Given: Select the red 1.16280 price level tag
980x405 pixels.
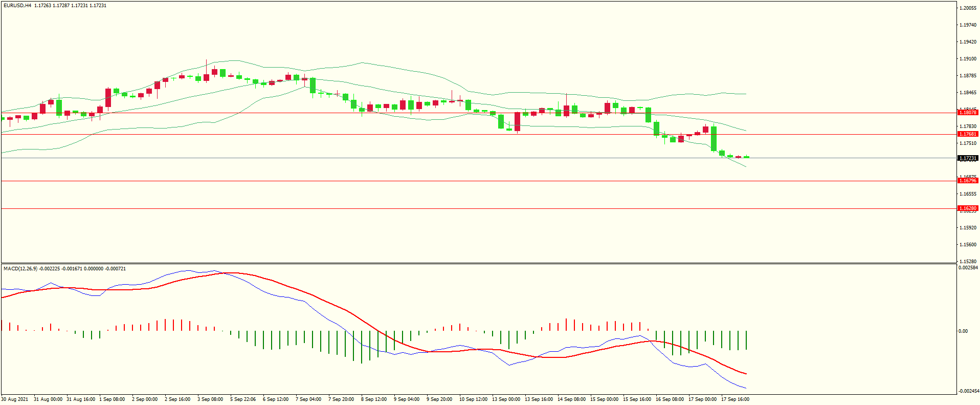Looking at the screenshot, I should point(968,208).
